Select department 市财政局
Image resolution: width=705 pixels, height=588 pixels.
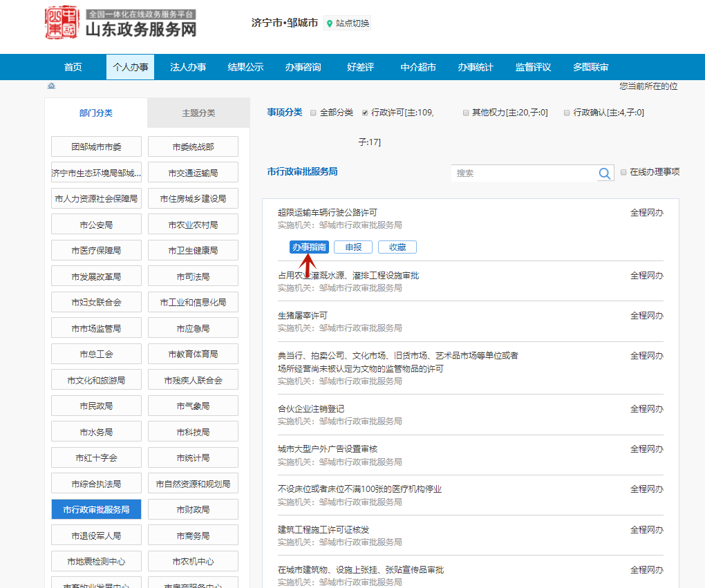[194, 509]
